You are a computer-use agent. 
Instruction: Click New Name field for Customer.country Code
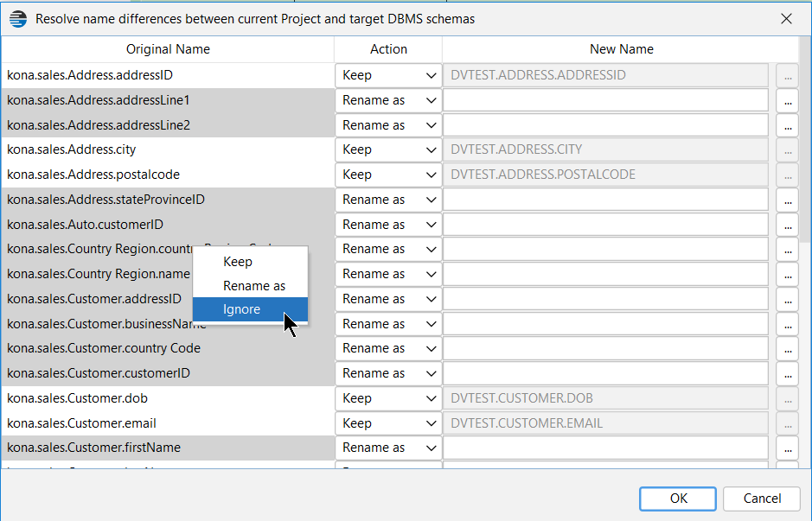click(605, 349)
